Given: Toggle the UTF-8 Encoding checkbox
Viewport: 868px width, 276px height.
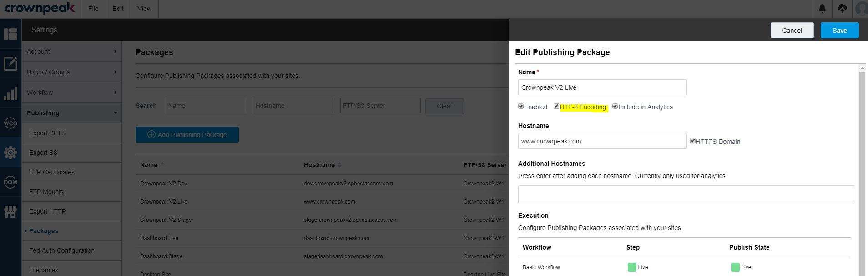Looking at the screenshot, I should coord(556,107).
